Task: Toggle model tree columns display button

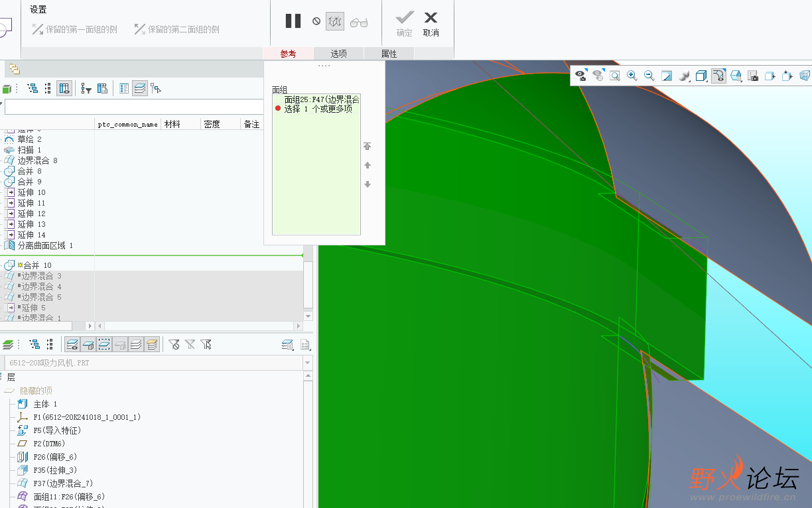Action: coord(64,88)
